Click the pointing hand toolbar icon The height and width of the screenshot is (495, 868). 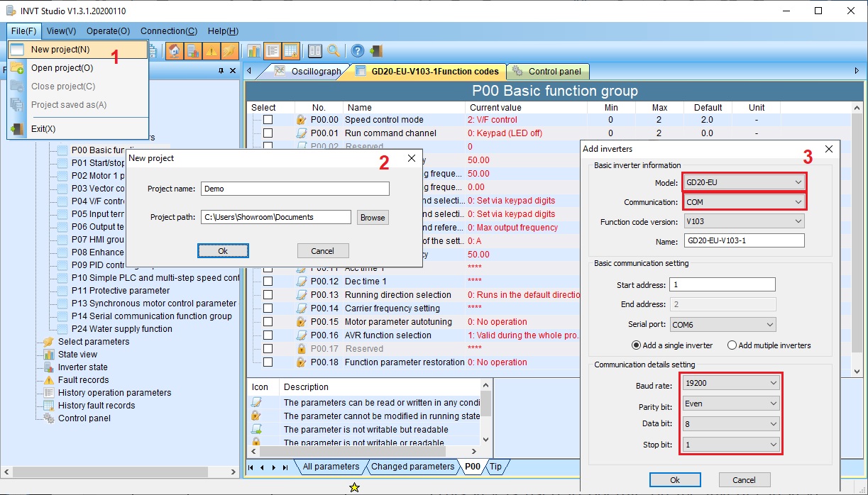[x=229, y=51]
